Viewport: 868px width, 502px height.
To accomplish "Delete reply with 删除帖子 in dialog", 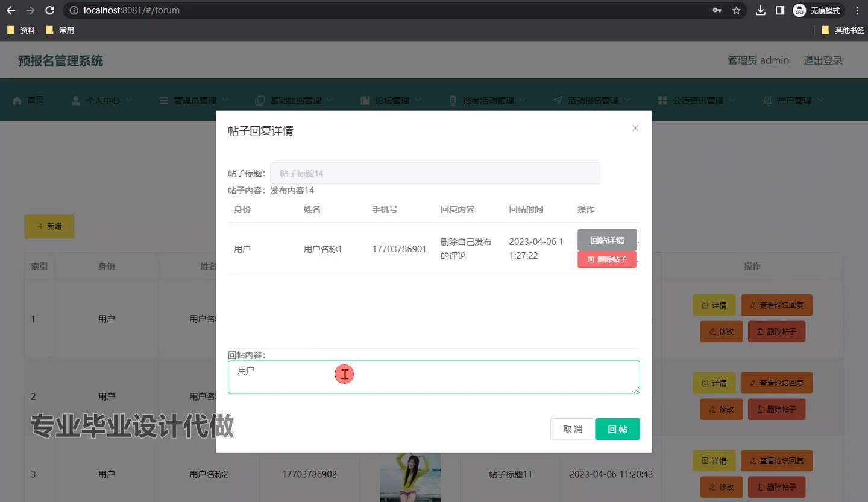I will tap(607, 259).
